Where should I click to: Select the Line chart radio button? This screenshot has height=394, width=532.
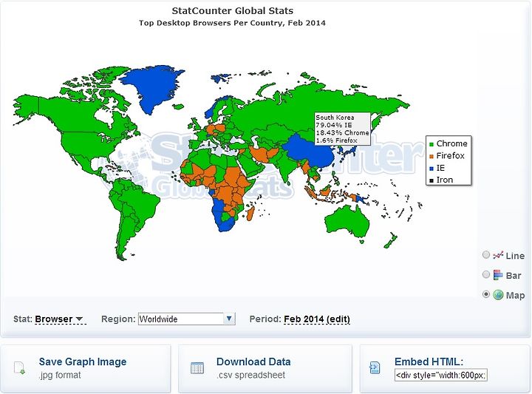pyautogui.click(x=486, y=254)
